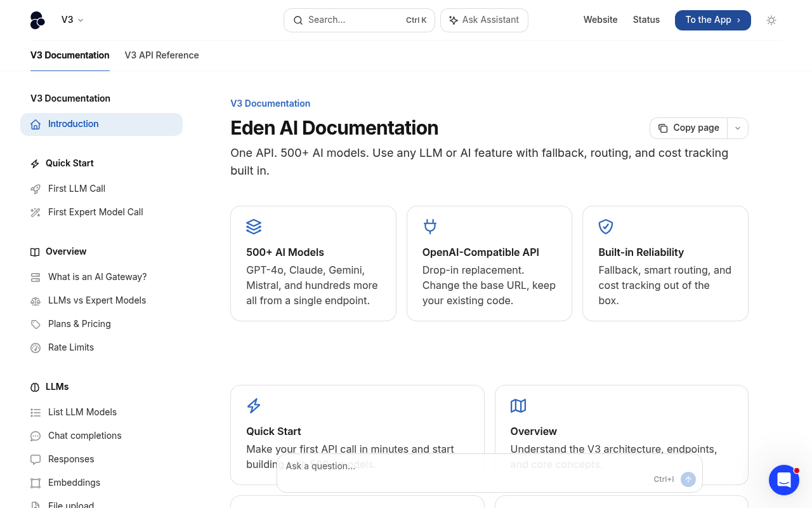Image resolution: width=812 pixels, height=508 pixels.
Task: Open LLMs vs Expert Models page
Action: tap(97, 300)
